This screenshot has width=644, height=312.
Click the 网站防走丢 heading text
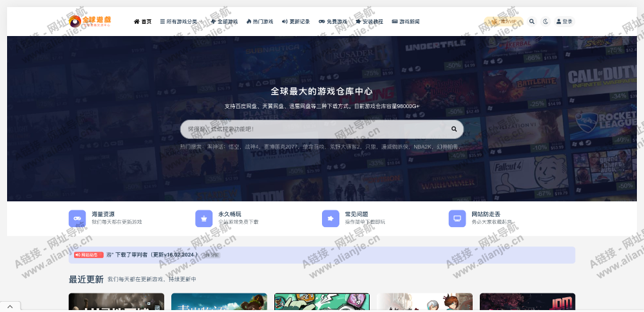pos(486,214)
